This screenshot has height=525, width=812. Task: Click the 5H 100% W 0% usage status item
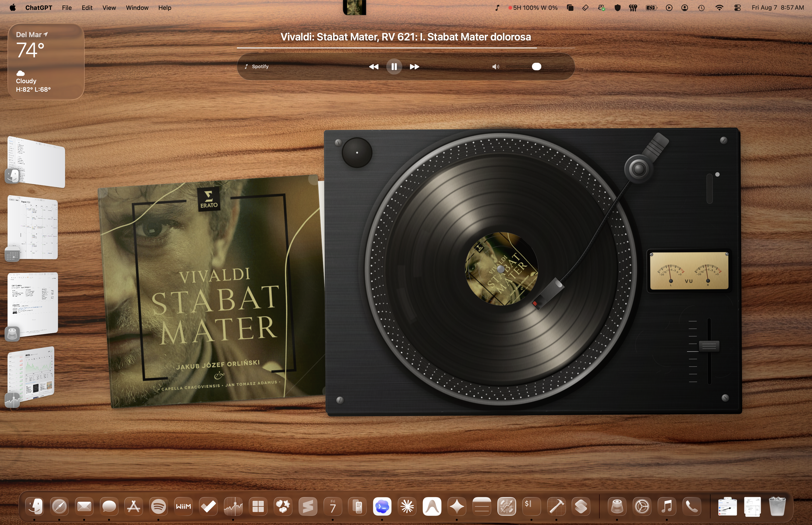(533, 8)
